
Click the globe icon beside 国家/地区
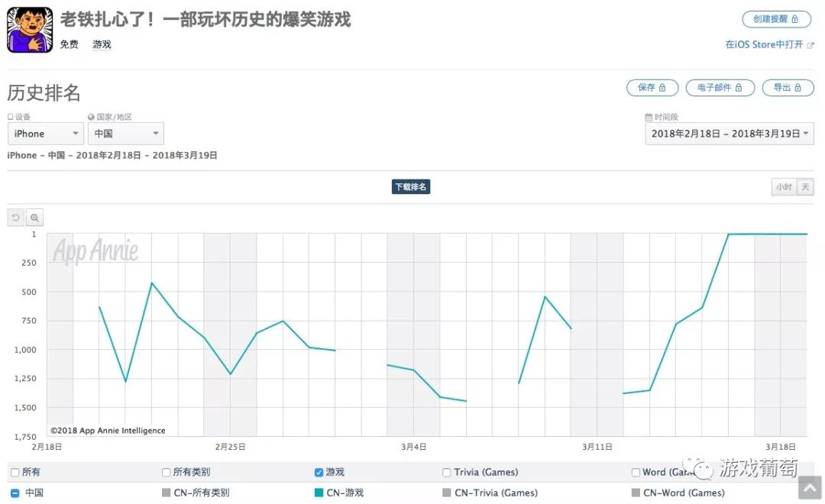click(92, 118)
